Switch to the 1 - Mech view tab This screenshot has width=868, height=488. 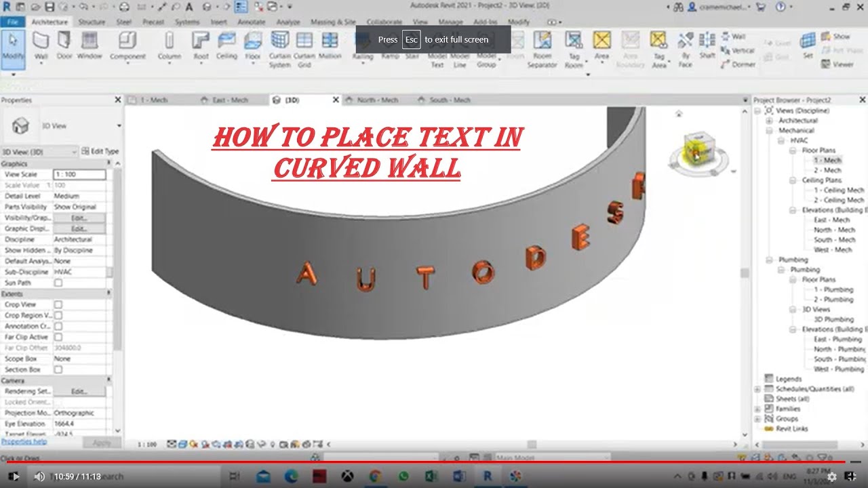(x=155, y=100)
